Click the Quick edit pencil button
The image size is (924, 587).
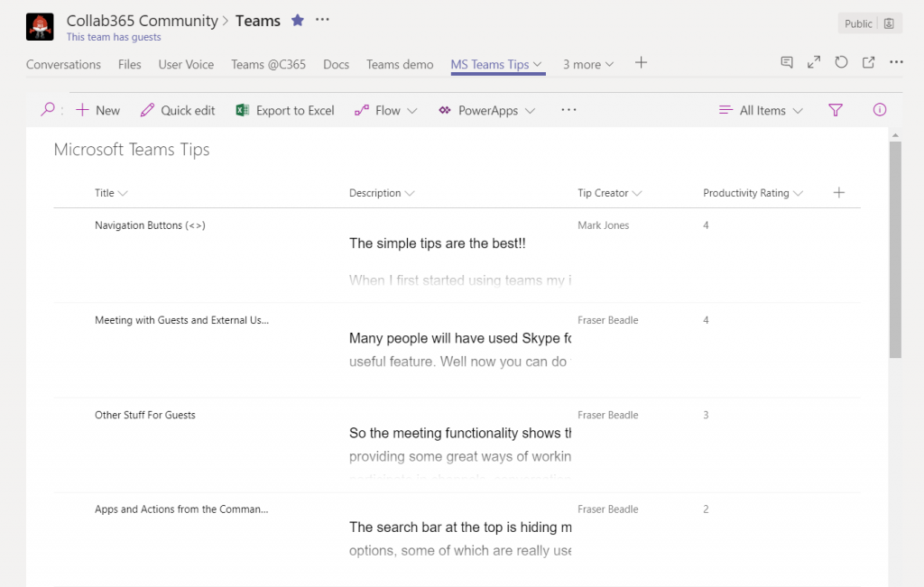click(x=178, y=110)
